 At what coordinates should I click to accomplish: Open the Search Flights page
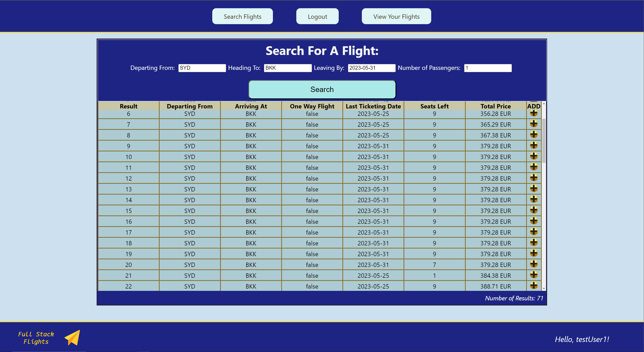tap(242, 16)
